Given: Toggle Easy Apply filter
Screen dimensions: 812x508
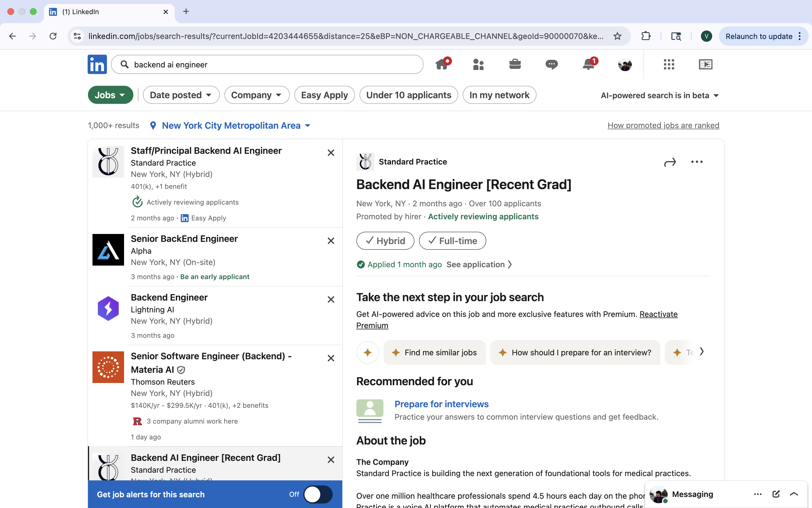Looking at the screenshot, I should (x=325, y=95).
